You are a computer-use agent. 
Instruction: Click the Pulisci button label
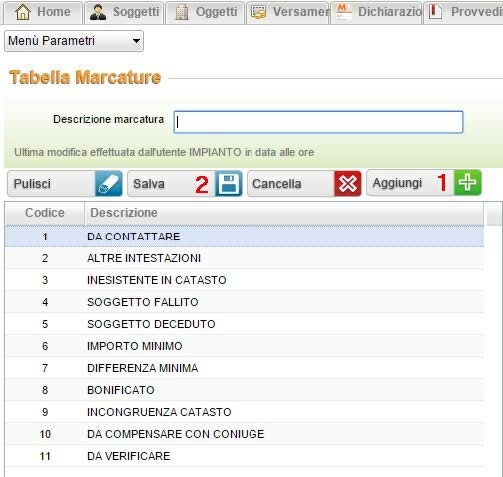tap(32, 184)
